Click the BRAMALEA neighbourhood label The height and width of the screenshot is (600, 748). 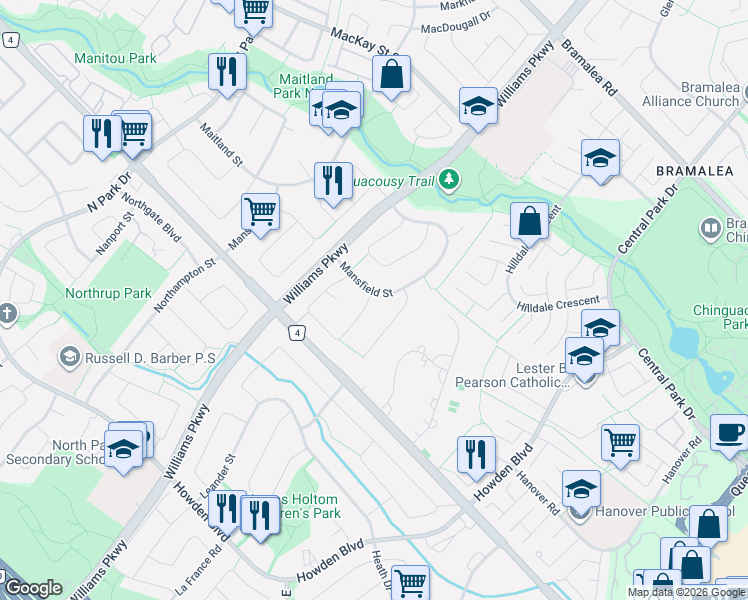click(695, 171)
